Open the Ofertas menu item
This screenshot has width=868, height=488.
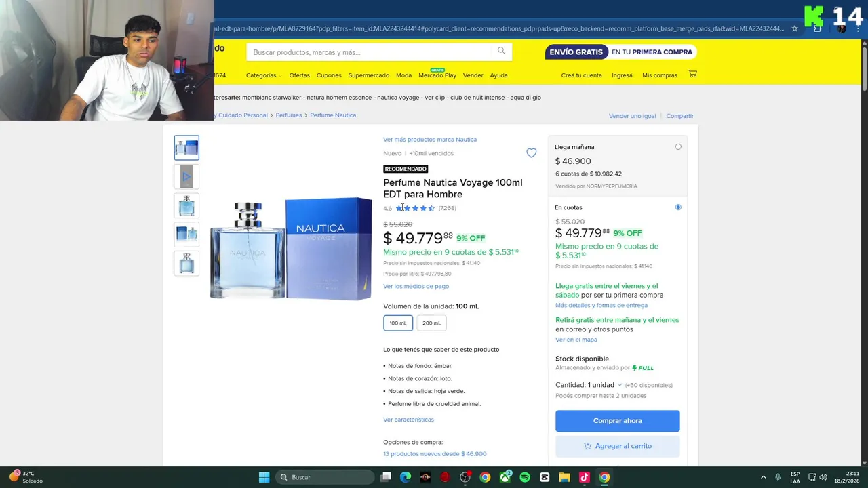pyautogui.click(x=299, y=75)
